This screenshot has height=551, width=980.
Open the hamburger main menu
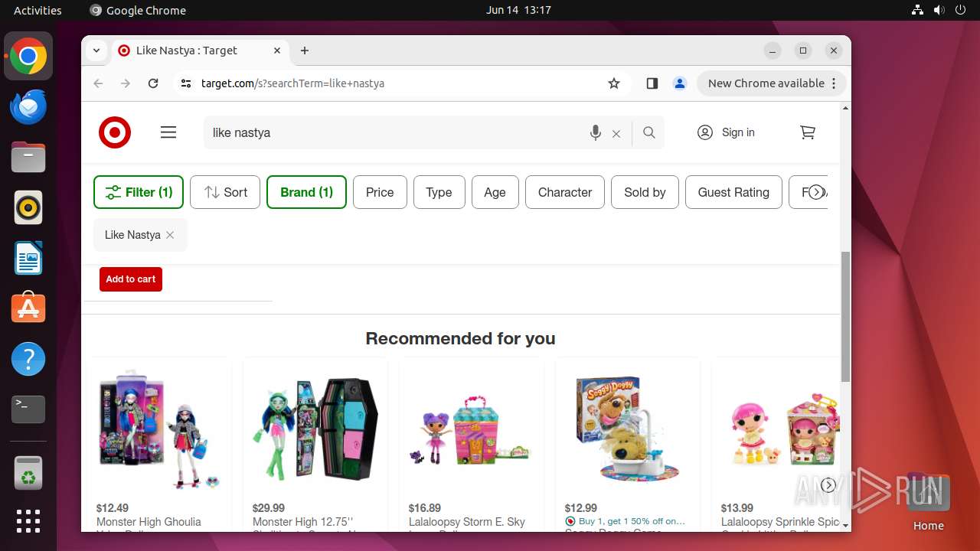click(x=168, y=132)
